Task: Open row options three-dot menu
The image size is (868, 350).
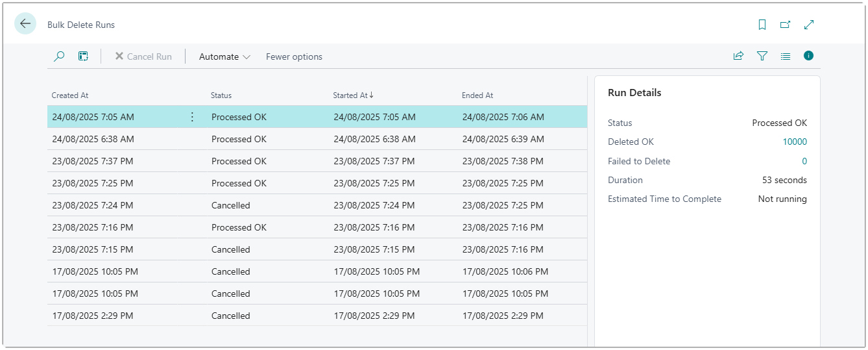Action: 192,117
